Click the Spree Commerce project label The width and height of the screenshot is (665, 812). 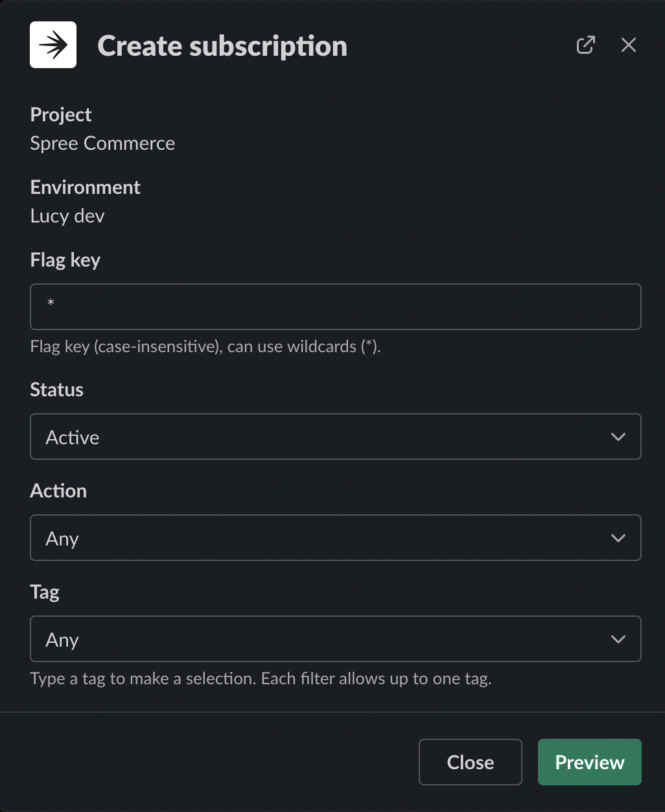coord(102,143)
